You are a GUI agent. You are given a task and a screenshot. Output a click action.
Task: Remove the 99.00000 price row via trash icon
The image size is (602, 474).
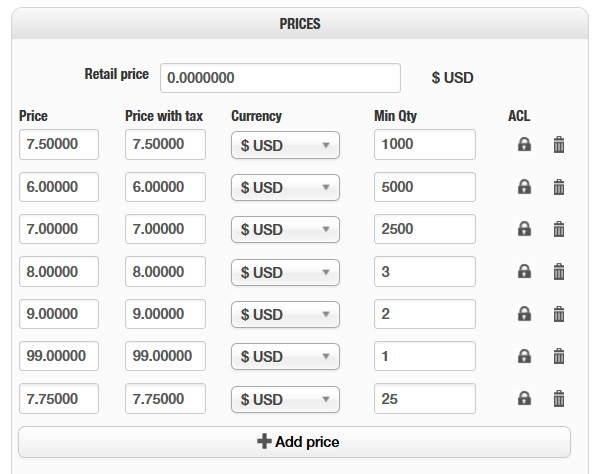click(x=559, y=356)
